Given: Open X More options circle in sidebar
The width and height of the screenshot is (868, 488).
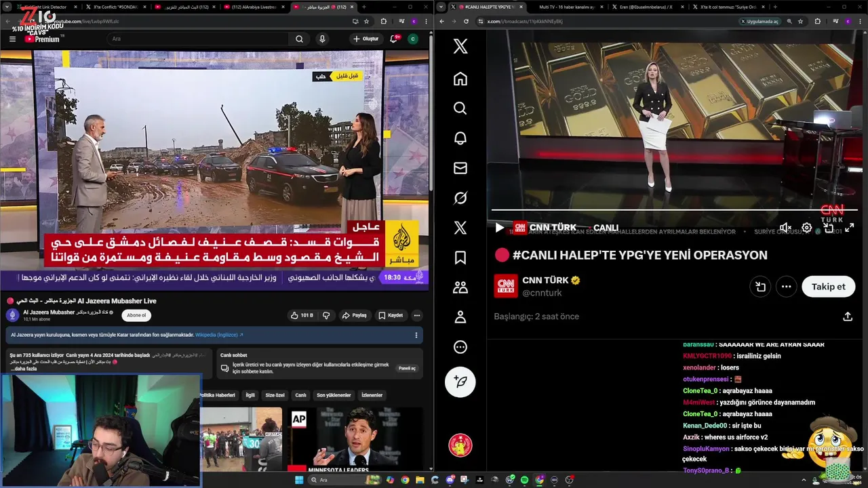Looking at the screenshot, I should (460, 347).
